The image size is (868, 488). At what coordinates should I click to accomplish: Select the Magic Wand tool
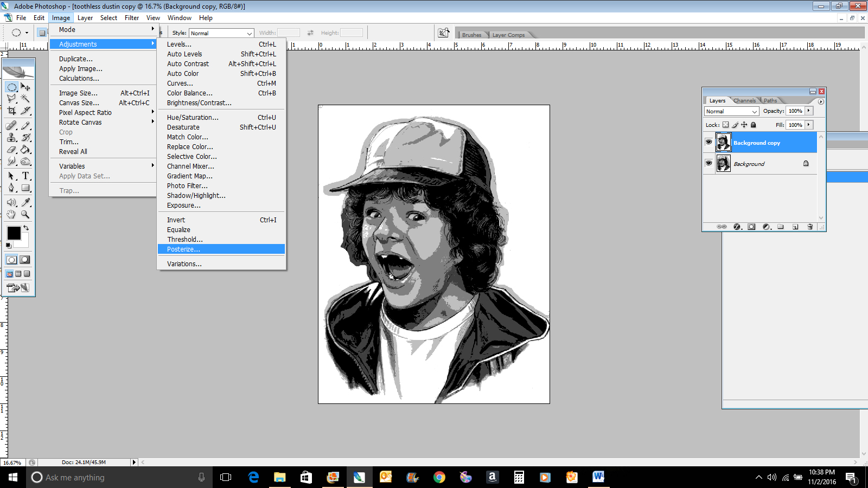coord(25,99)
